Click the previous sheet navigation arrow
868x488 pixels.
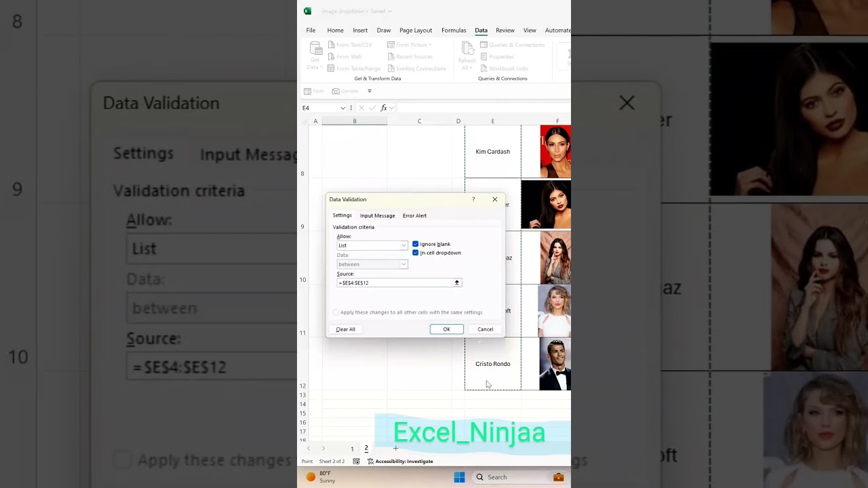tap(309, 449)
